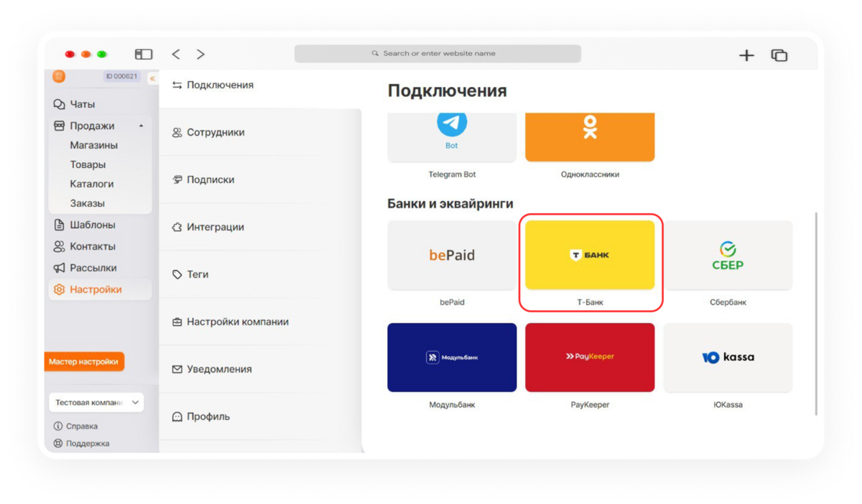
Task: Open the Чаты section
Action: tap(83, 104)
